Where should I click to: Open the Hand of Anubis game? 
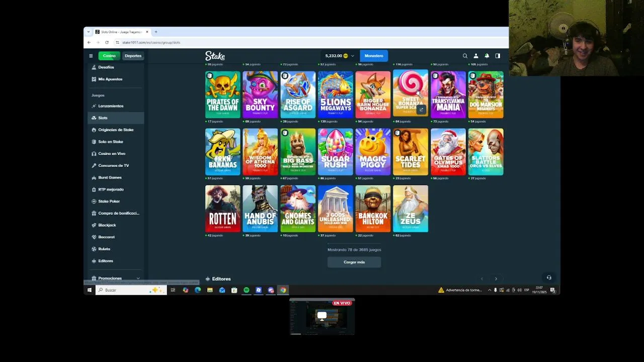[260, 209]
